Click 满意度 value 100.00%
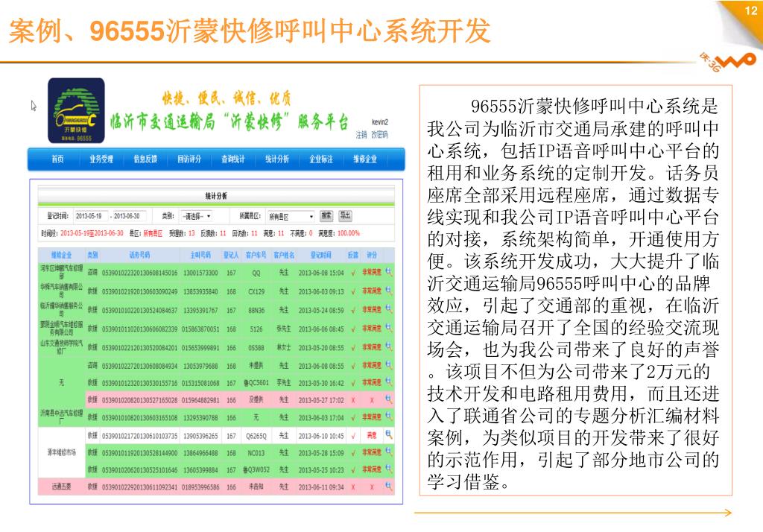Image resolution: width=763 pixels, height=532 pixels. pos(349,233)
